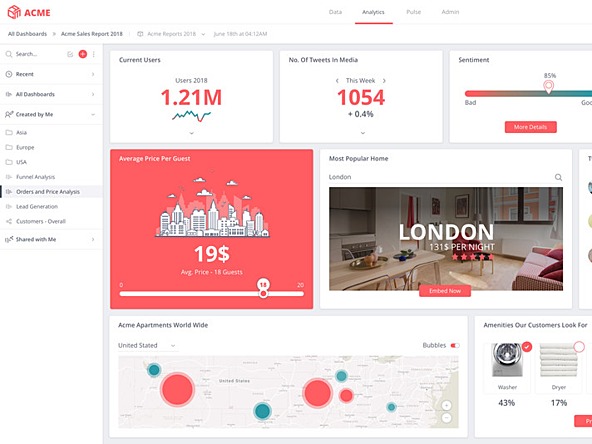Open the United Stated country dropdown
The image size is (592, 444).
147,345
